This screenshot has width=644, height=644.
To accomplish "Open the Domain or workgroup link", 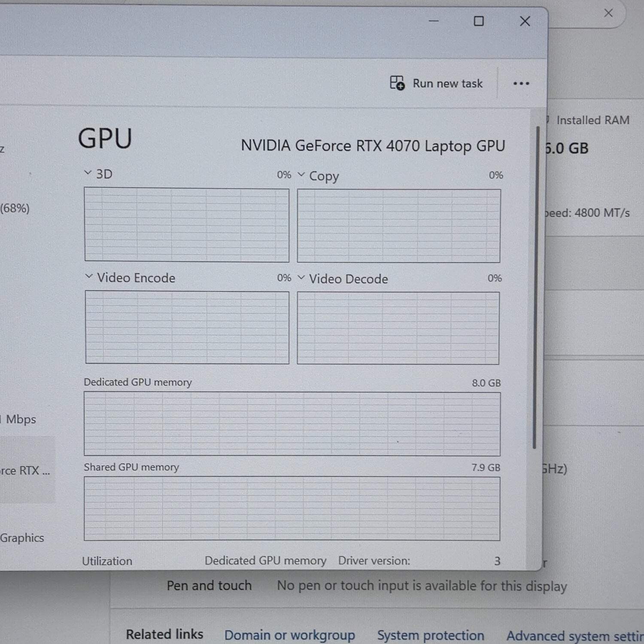I will tap(289, 635).
